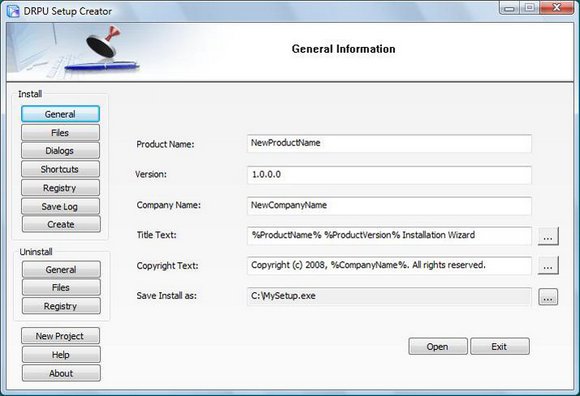The image size is (580, 396).
Task: Click the DRPU Setup Creator title bar icon
Action: click(13, 11)
